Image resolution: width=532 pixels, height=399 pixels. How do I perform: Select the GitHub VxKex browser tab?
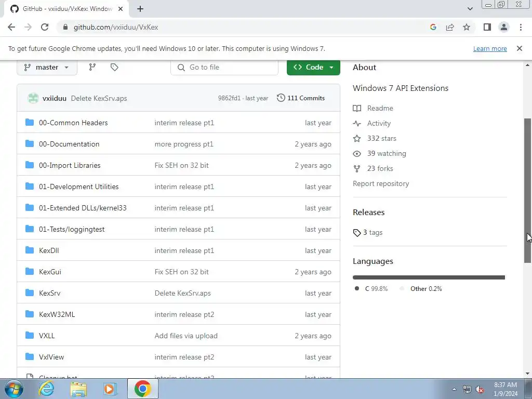[x=66, y=9]
